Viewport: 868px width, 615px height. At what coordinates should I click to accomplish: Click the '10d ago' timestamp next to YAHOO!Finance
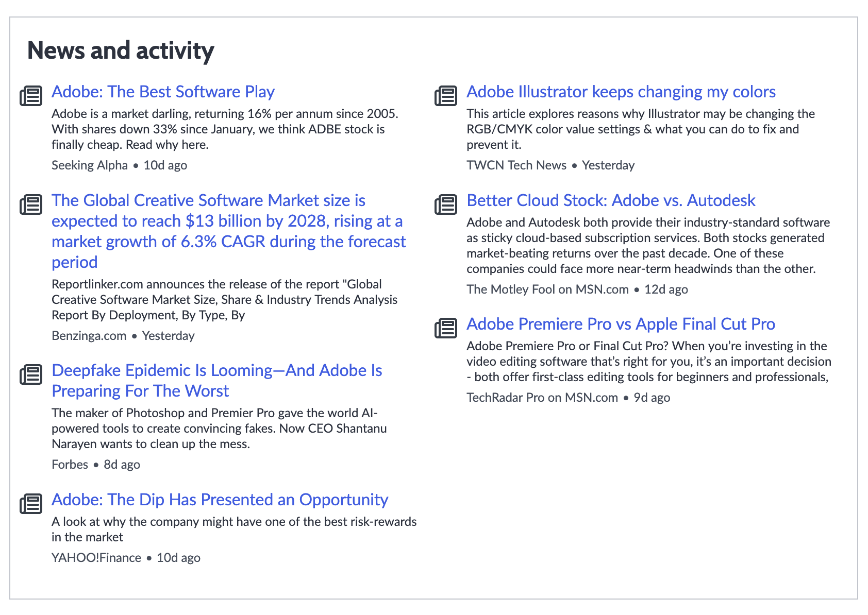click(x=178, y=558)
